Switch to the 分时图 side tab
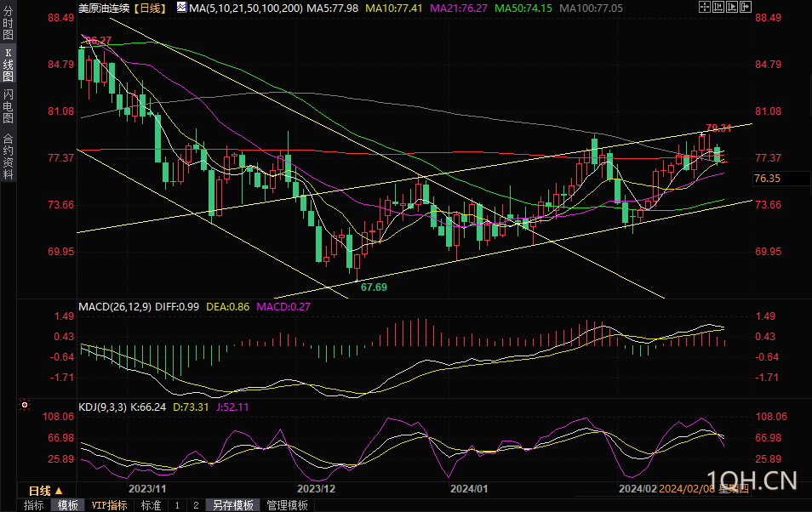This screenshot has width=812, height=512. pos(8,23)
